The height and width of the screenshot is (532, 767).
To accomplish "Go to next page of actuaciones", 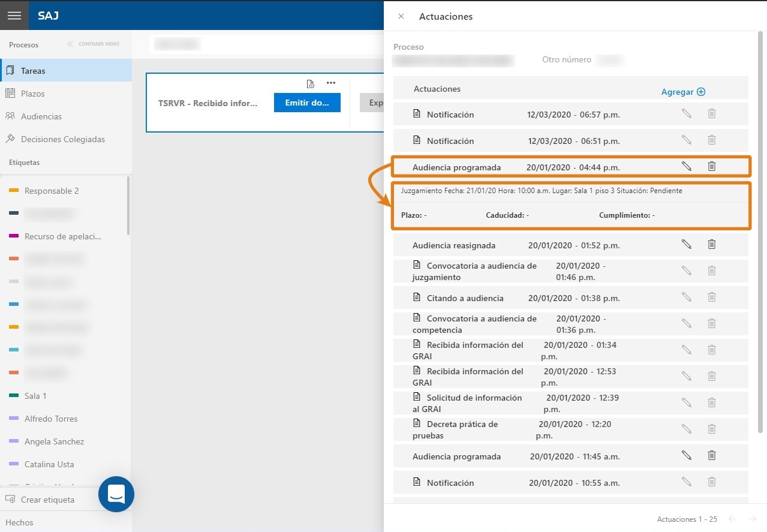I will pos(752,519).
